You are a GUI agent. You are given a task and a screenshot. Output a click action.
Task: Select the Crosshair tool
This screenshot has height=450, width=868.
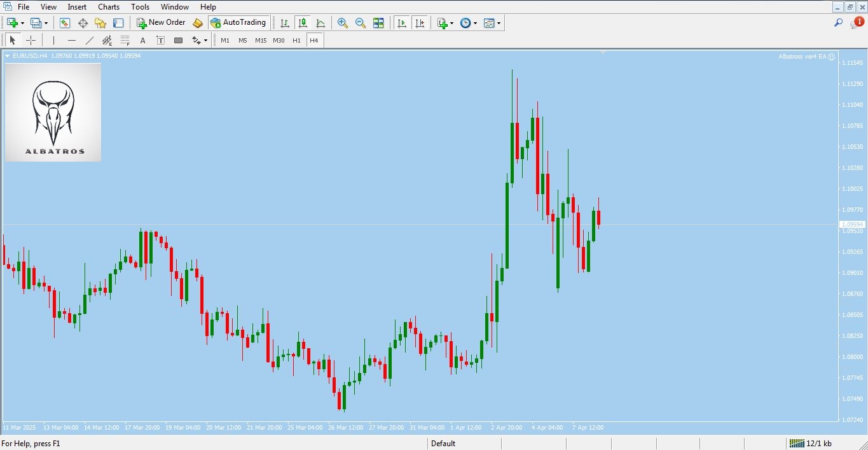[x=31, y=40]
